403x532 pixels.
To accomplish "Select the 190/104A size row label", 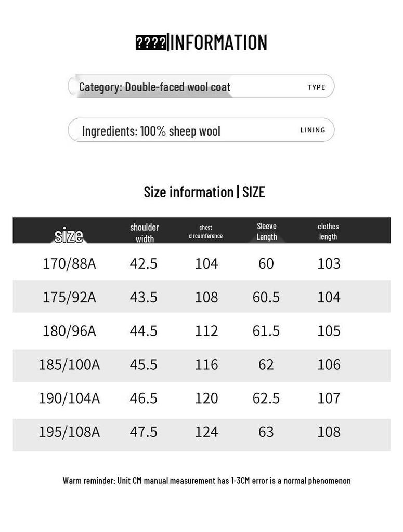I will [x=69, y=398].
